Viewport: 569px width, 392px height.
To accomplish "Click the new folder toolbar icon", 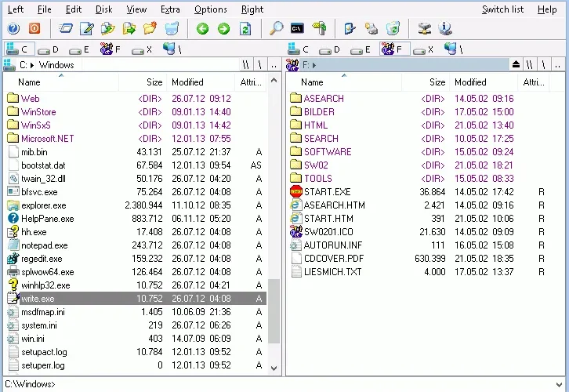I will pos(150,28).
